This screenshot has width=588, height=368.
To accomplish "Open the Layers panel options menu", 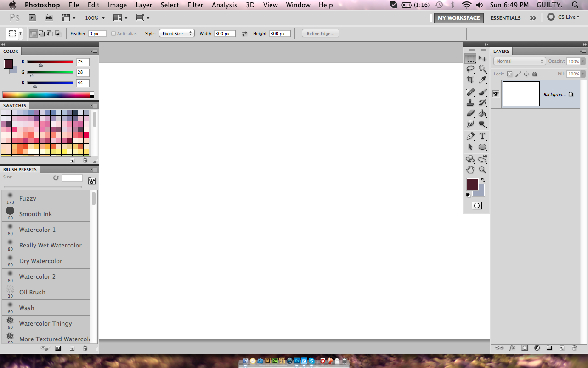I will [x=583, y=51].
